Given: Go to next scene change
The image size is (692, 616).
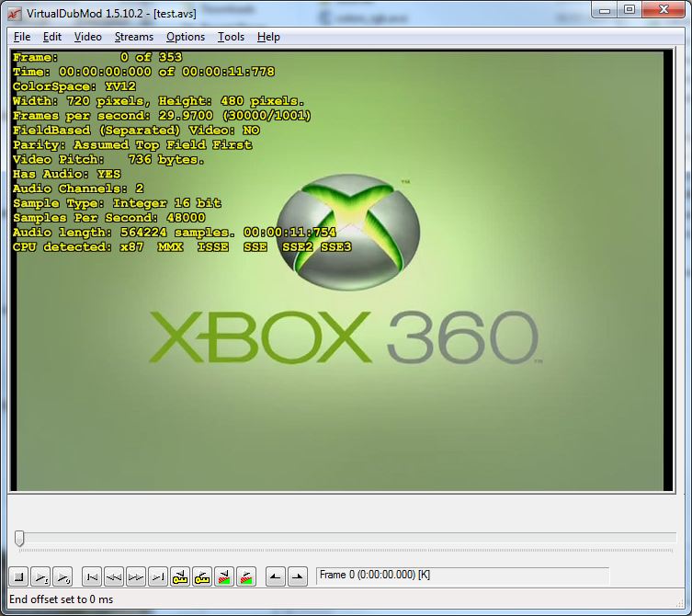Looking at the screenshot, I should click(246, 576).
